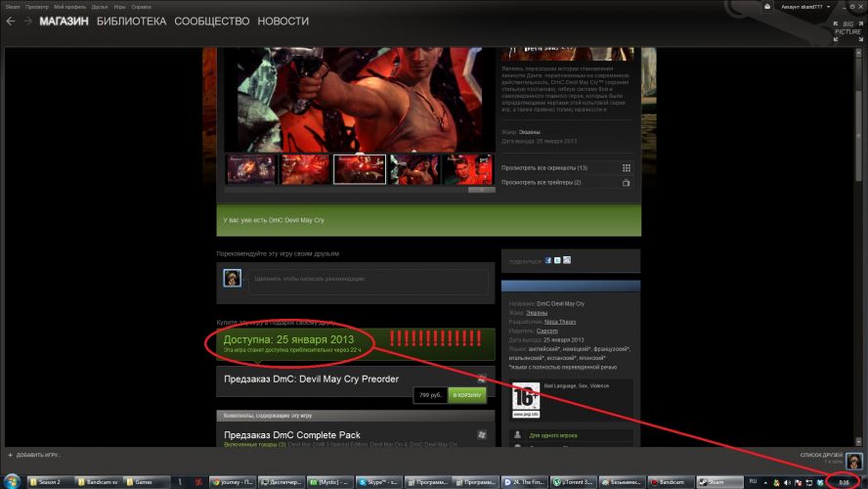868x489 pixels.
Task: Click the trailers TV icon
Action: pyautogui.click(x=627, y=182)
